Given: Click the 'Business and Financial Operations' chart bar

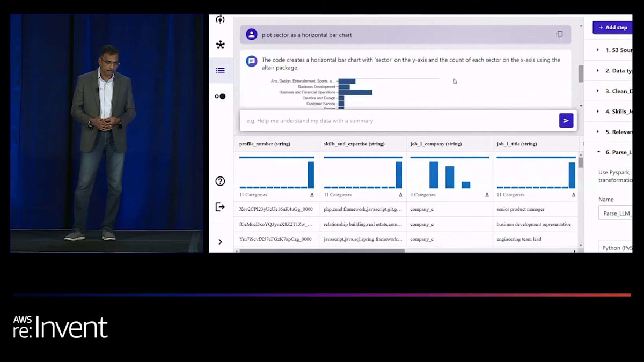Looking at the screenshot, I should coord(355,92).
